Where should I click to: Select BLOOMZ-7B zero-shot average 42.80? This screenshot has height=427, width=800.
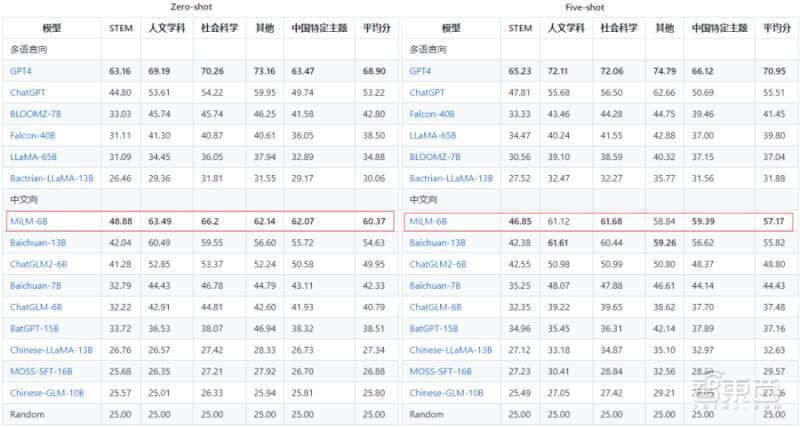374,114
